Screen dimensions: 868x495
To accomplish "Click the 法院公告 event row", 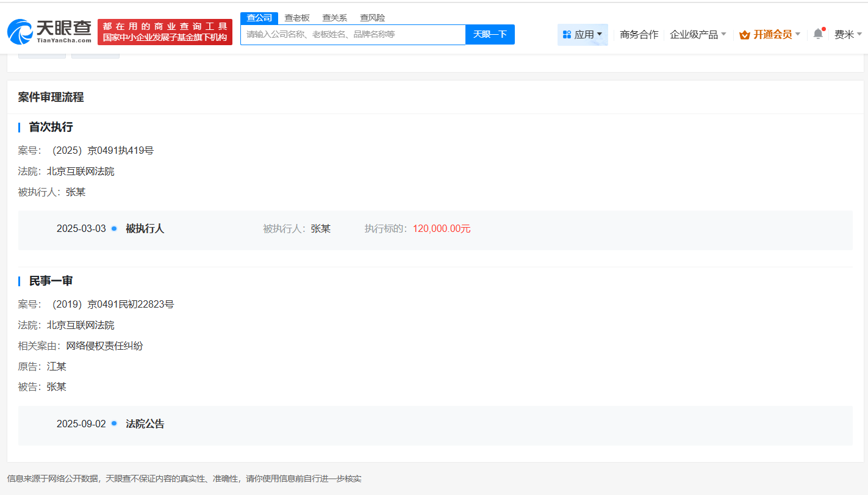I will 145,424.
